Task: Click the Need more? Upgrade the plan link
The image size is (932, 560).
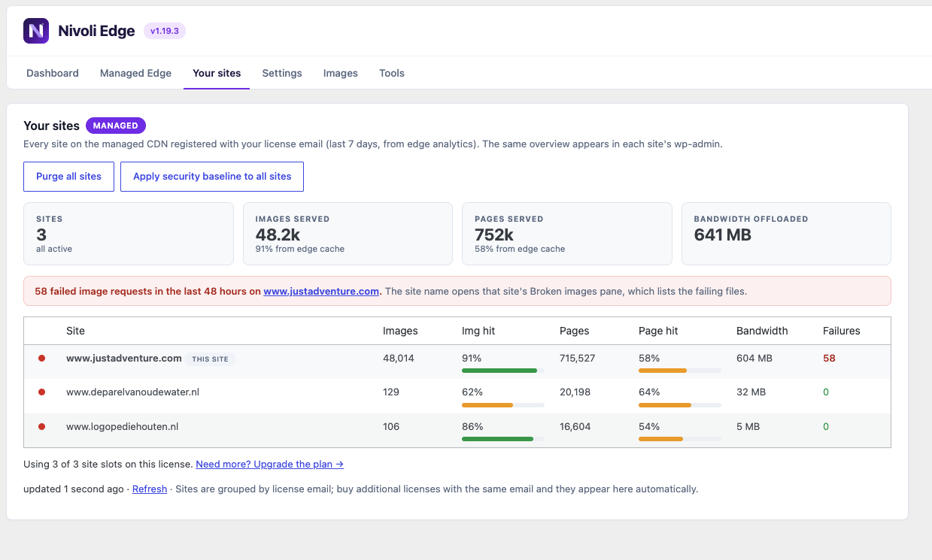Action: point(269,465)
